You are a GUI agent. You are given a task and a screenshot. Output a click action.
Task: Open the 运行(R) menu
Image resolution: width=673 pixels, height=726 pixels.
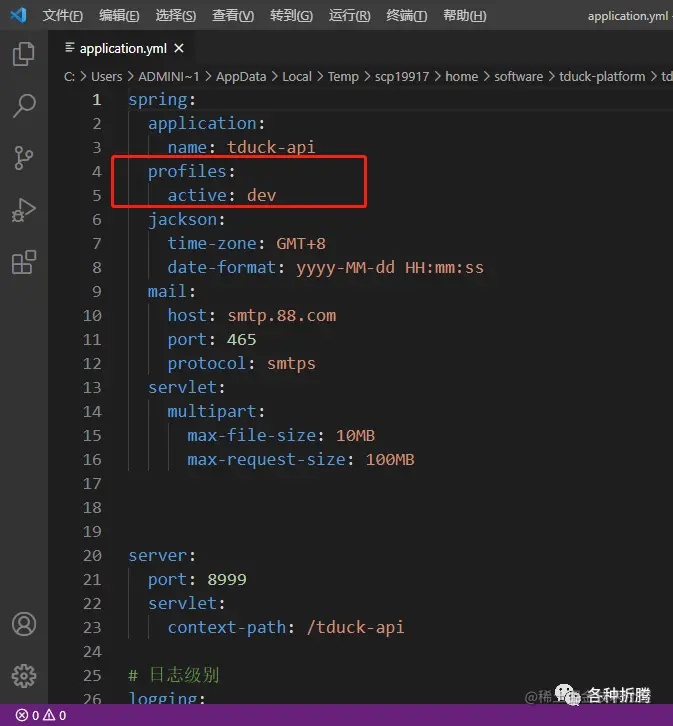[x=349, y=16]
